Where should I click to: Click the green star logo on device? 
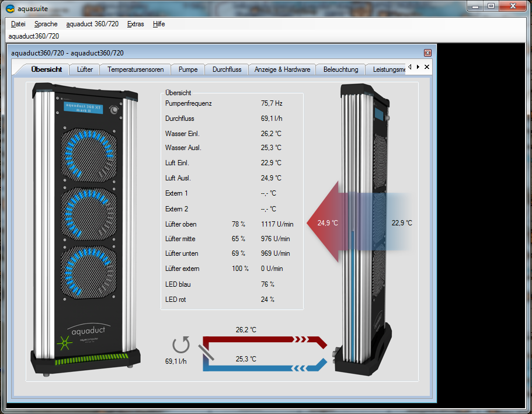pos(64,343)
